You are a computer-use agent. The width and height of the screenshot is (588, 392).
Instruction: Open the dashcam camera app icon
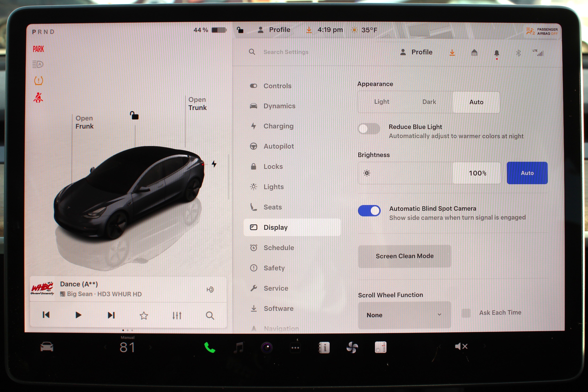[x=267, y=348]
